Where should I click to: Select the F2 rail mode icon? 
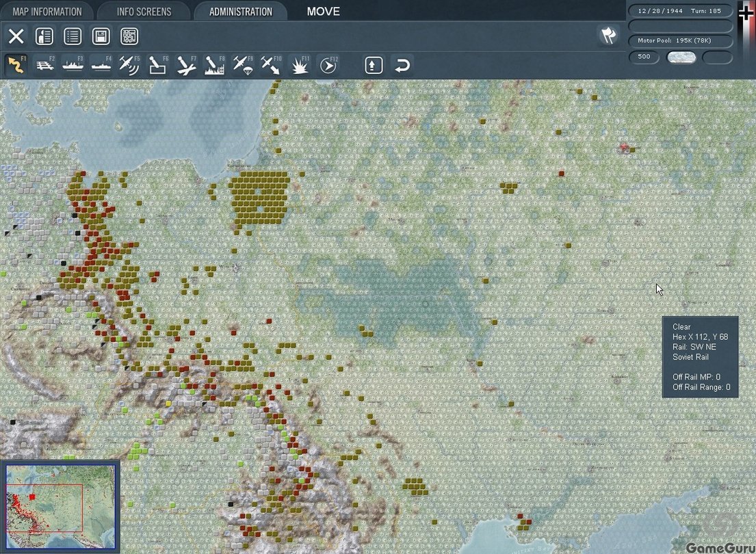click(x=45, y=65)
